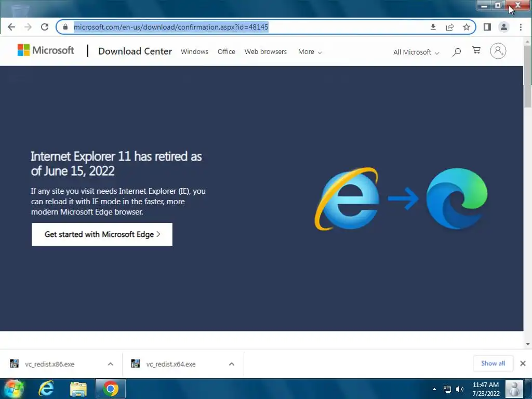Screen dimensions: 532x399
Task: Click the share page icon
Action: [450, 27]
